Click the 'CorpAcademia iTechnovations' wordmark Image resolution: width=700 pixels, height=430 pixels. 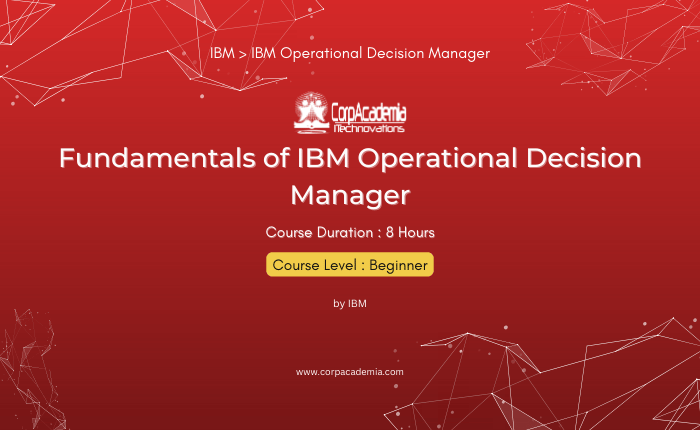[369, 118]
